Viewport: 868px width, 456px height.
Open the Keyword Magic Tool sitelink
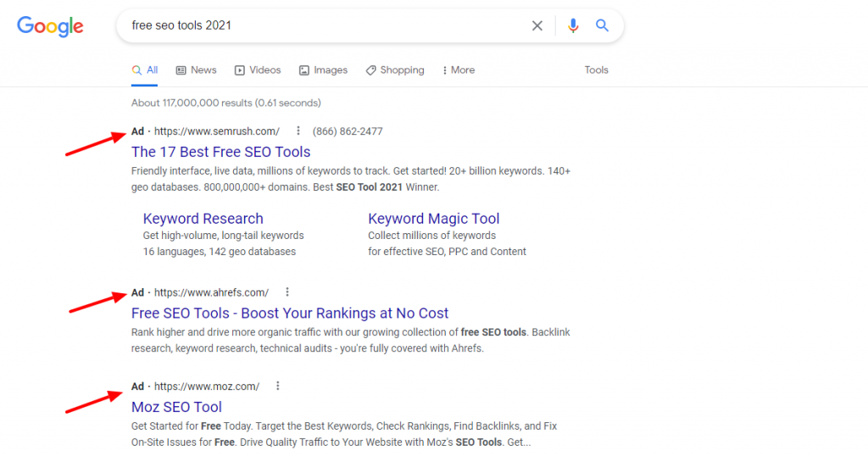click(x=434, y=219)
